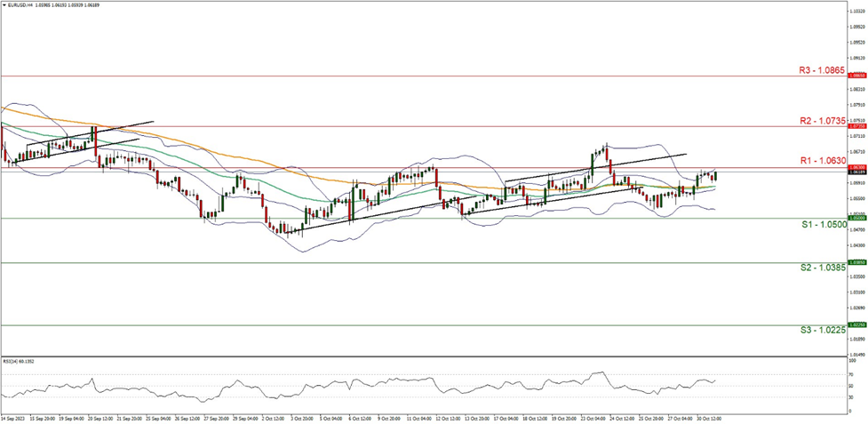Select the green 1.02250 price tag on axis
Viewport: 868px width, 424px height.
[x=856, y=324]
